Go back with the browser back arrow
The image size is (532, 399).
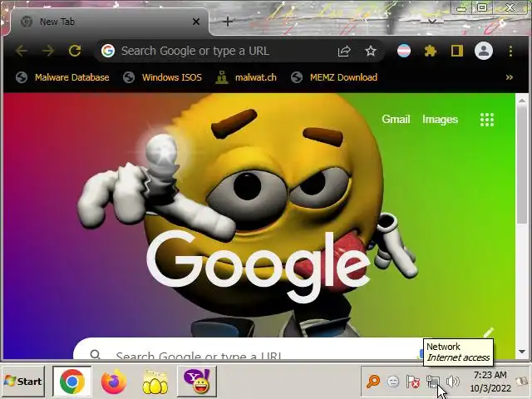[x=22, y=51]
